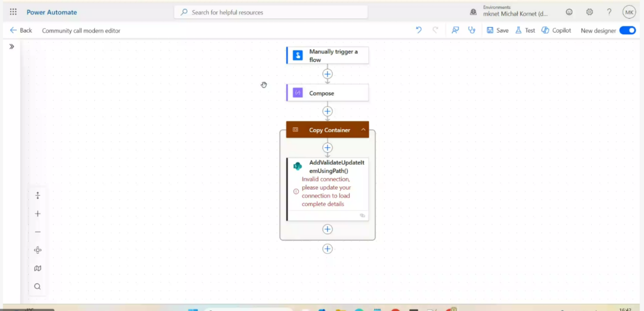Screen dimensions: 644x311
Task: Select the Copy Container scope header
Action: coord(327,130)
